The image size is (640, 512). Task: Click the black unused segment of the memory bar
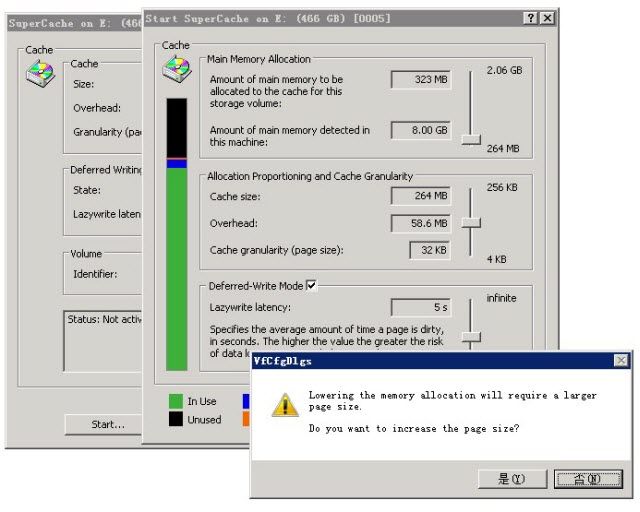[x=177, y=128]
